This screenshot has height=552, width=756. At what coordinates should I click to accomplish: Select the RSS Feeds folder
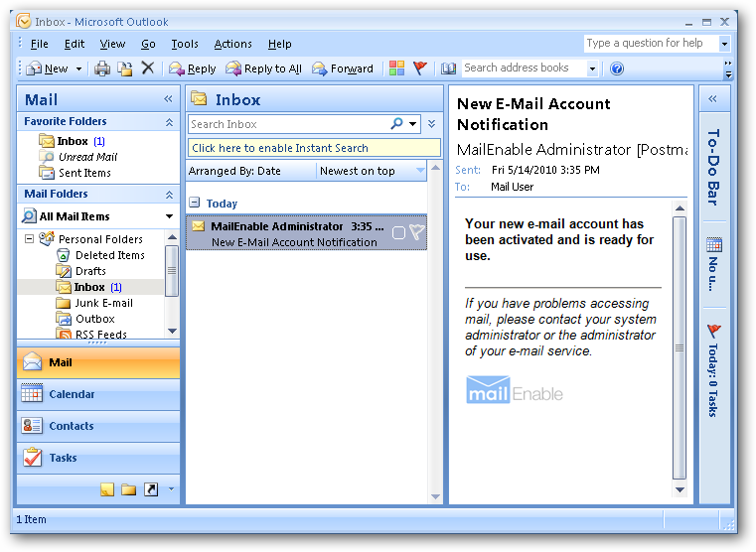[x=91, y=334]
